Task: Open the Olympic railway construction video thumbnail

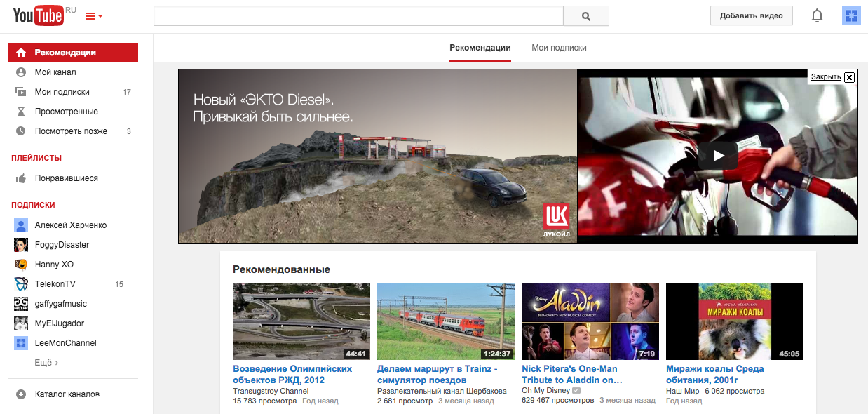Action: [x=301, y=321]
